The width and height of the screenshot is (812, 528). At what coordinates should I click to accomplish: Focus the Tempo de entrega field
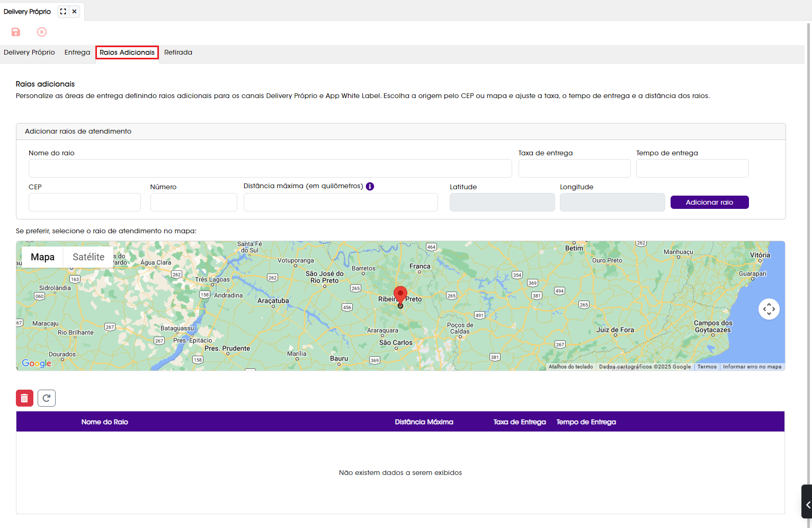692,168
